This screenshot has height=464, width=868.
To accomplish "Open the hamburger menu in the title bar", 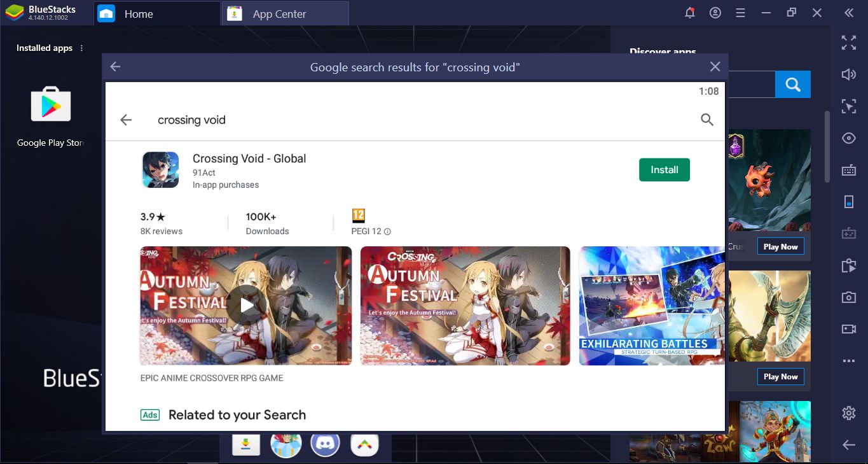I will [x=740, y=13].
